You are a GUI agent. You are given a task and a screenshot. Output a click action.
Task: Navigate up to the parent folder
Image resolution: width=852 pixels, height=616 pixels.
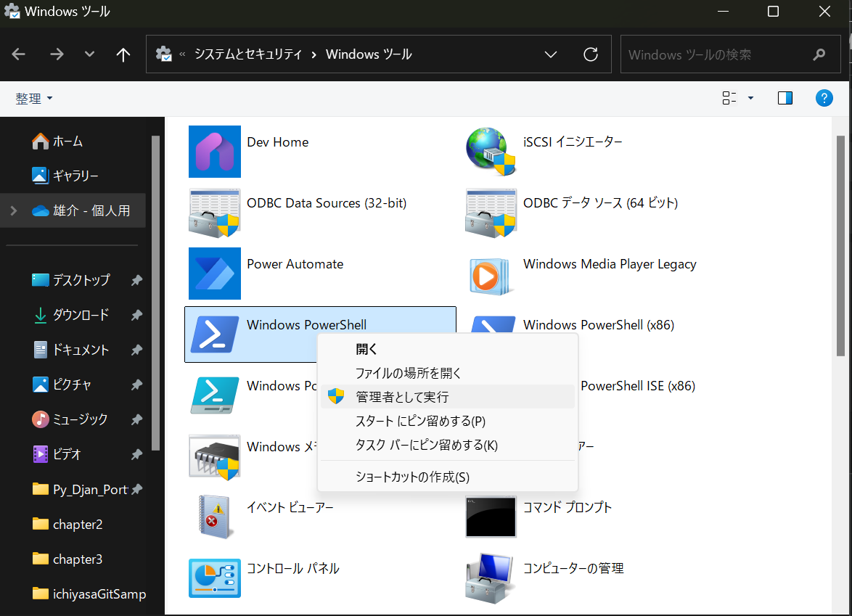123,54
